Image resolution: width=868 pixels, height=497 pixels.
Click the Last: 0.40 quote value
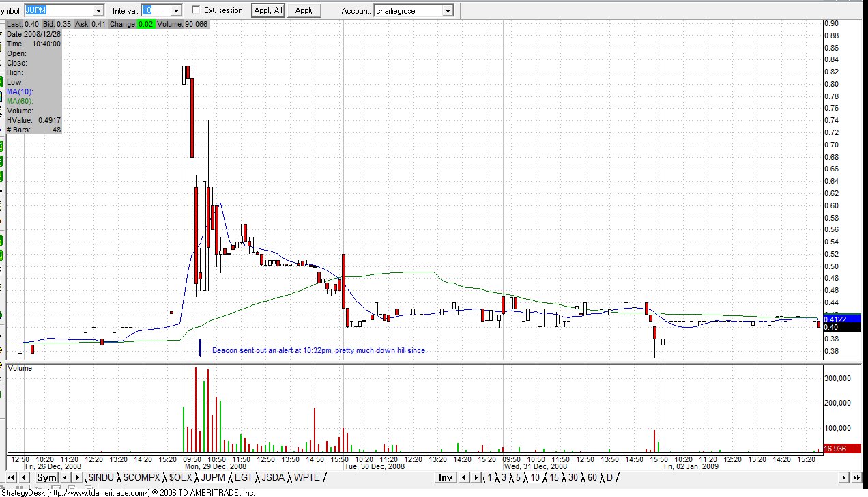[23, 25]
